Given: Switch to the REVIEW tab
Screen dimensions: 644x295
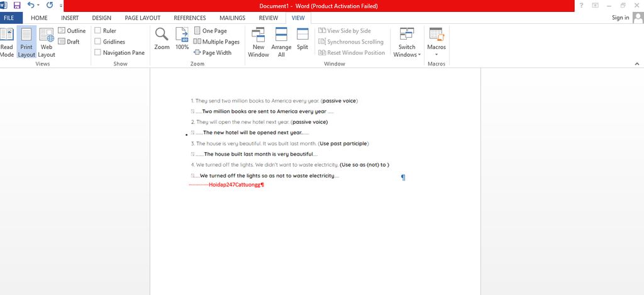Looking at the screenshot, I should 268,18.
